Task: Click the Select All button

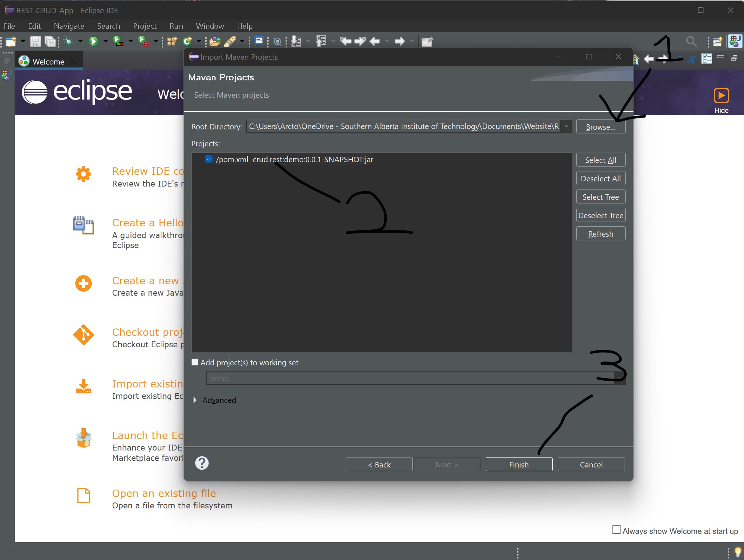Action: pos(601,160)
